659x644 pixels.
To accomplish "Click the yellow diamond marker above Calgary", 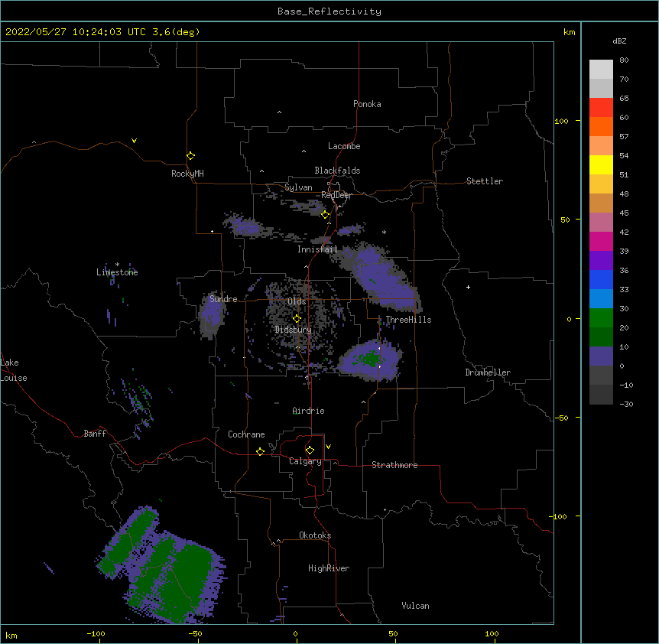I will (x=310, y=450).
